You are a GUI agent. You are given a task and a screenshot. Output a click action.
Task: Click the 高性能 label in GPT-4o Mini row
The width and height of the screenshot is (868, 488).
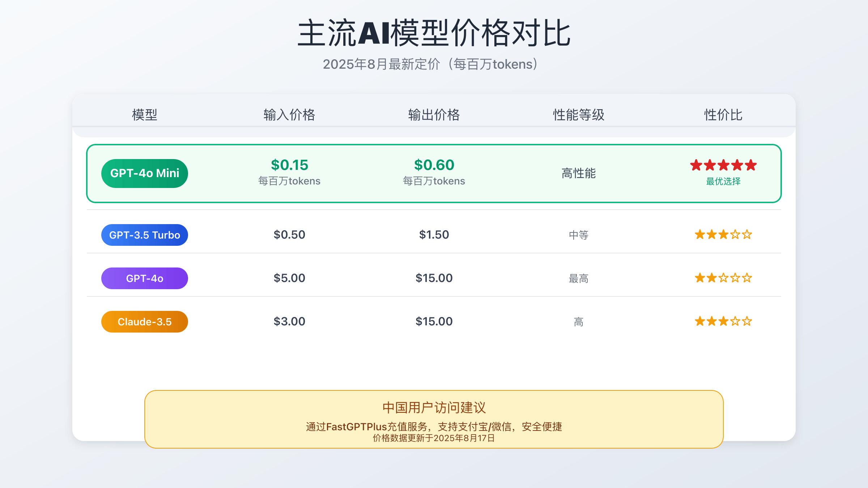coord(579,174)
